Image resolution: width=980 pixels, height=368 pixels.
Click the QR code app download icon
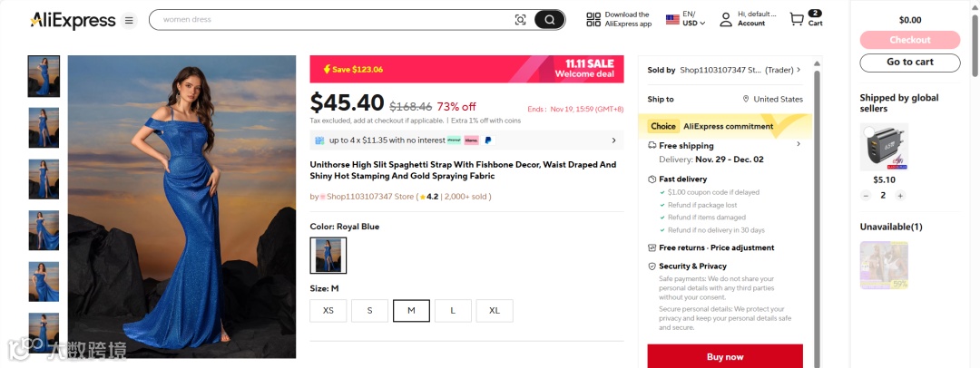pyautogui.click(x=593, y=20)
